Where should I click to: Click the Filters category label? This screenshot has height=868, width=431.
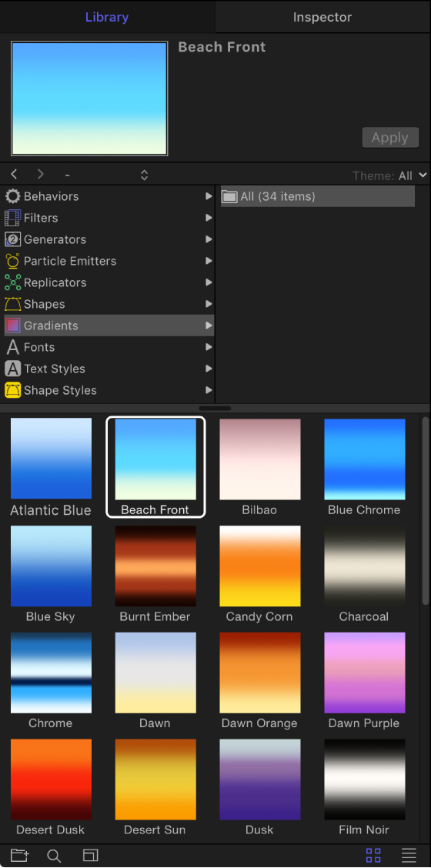click(41, 218)
